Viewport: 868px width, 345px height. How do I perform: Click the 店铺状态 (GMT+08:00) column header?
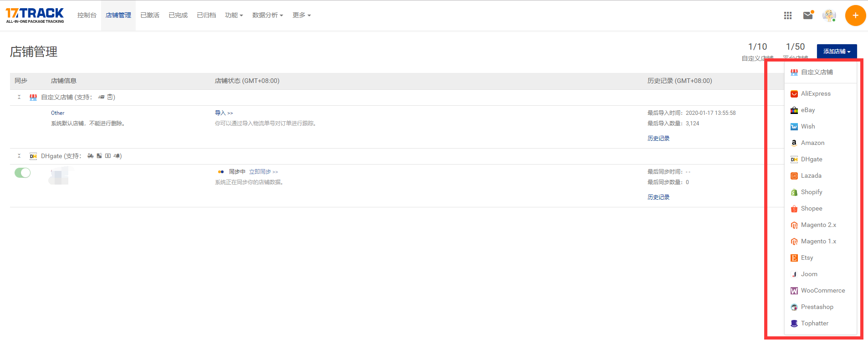click(x=247, y=81)
